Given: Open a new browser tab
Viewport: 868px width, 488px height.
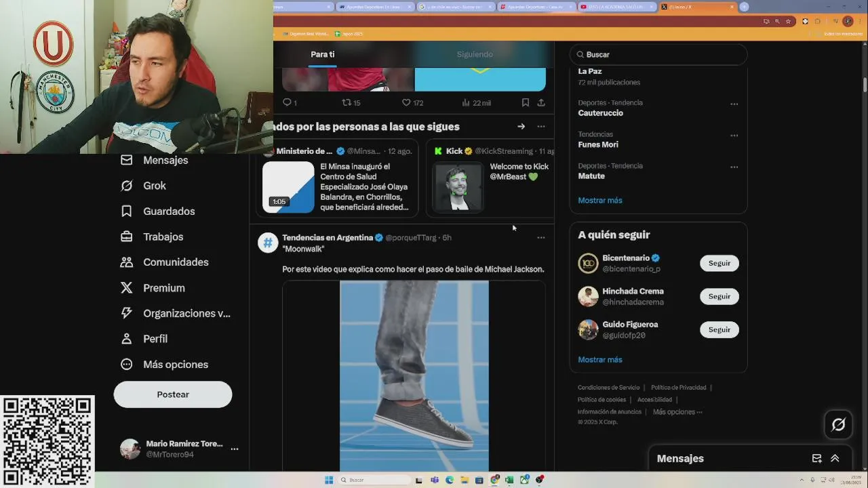Looking at the screenshot, I should (744, 7).
